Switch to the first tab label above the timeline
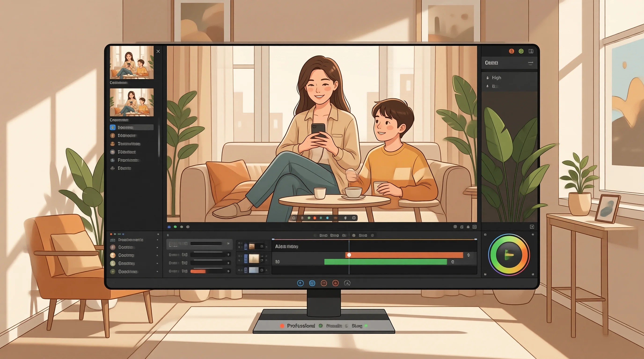The height and width of the screenshot is (359, 644). (323, 235)
